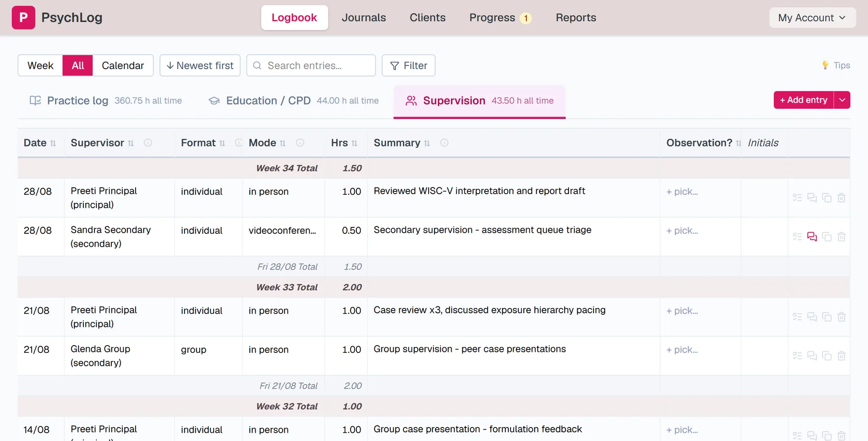Sort table by Supervisor column
Image resolution: width=868 pixels, height=441 pixels.
point(131,143)
